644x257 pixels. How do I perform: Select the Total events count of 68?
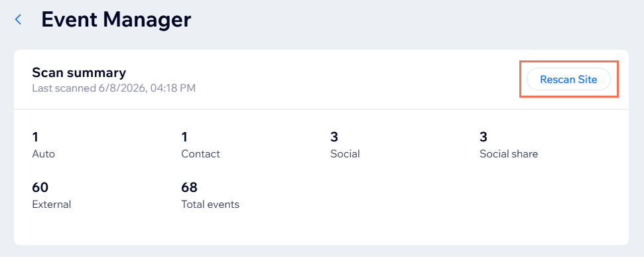pyautogui.click(x=189, y=187)
